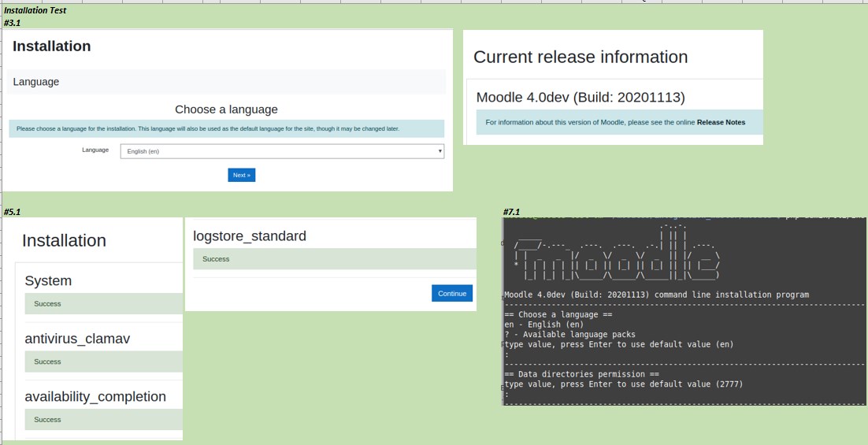The image size is (868, 445).
Task: Click terminal '== Data directories permission ==' line
Action: (x=581, y=374)
